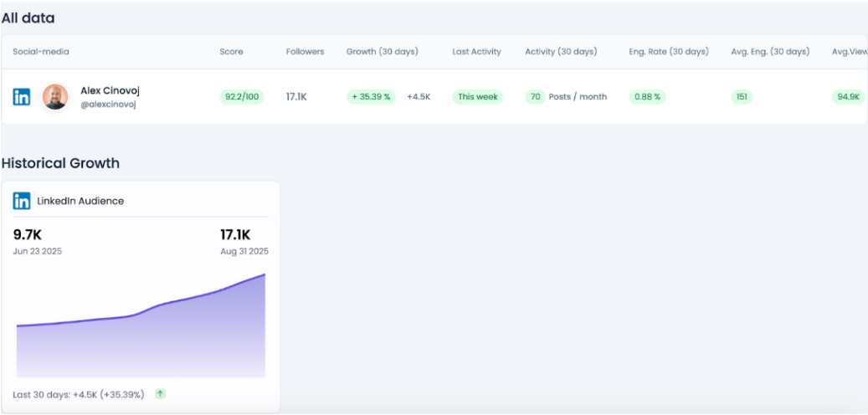
Task: Click the Social-media column header
Action: 41,52
